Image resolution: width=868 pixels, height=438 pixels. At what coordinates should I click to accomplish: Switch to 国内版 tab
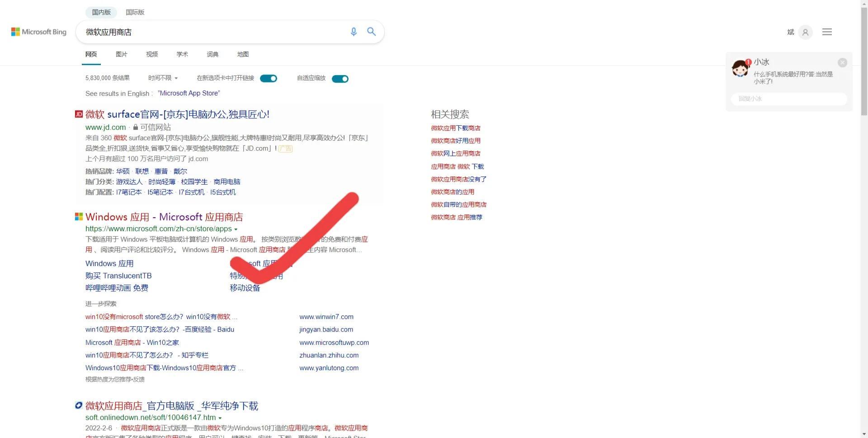pyautogui.click(x=101, y=12)
